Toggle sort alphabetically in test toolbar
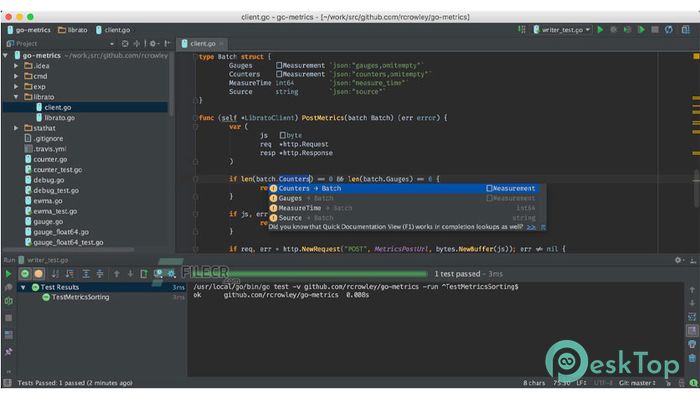The width and height of the screenshot is (700, 400). 55,274
